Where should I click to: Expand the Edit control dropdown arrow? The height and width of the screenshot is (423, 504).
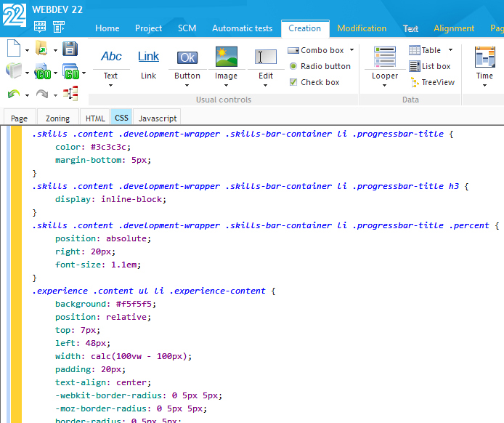tap(266, 86)
